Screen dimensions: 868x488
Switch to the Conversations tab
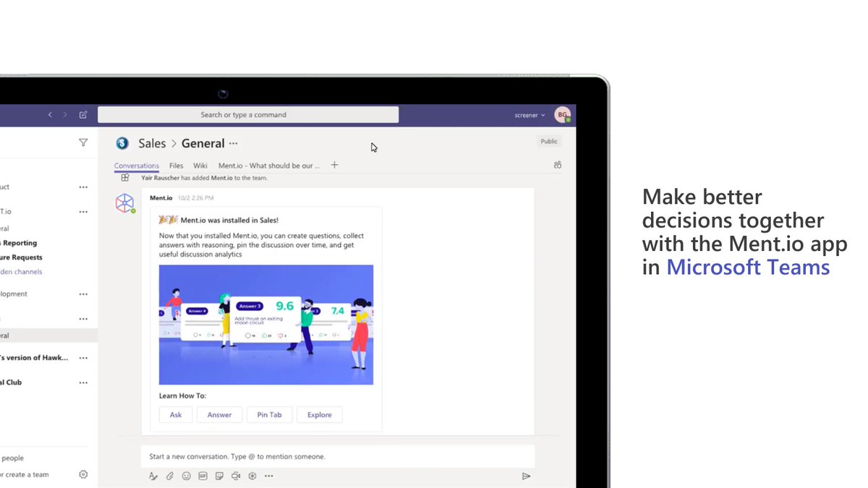click(137, 166)
